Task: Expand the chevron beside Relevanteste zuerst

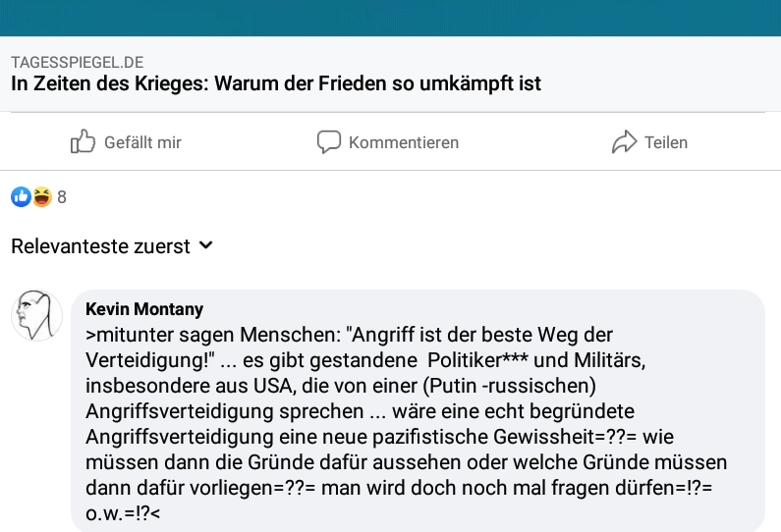Action: click(x=205, y=245)
